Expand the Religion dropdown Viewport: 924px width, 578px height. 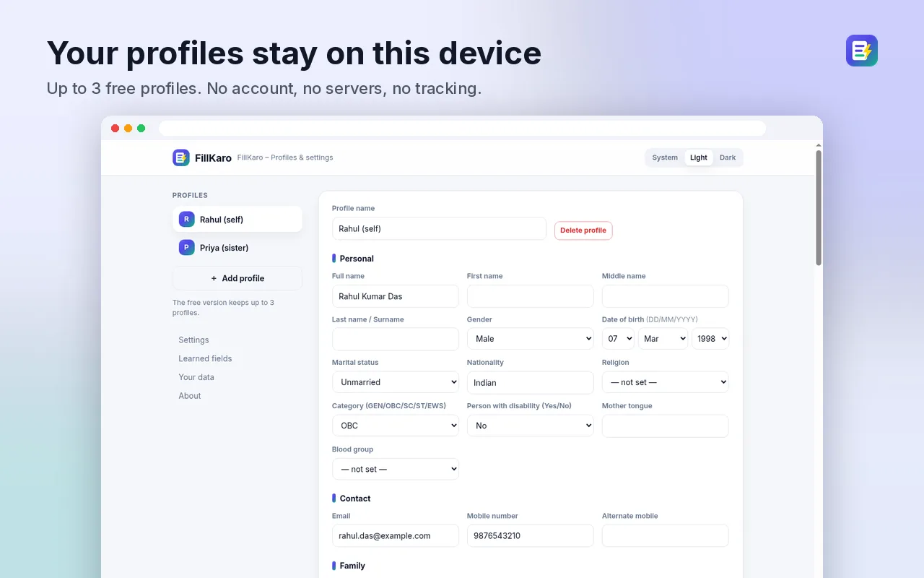666,382
